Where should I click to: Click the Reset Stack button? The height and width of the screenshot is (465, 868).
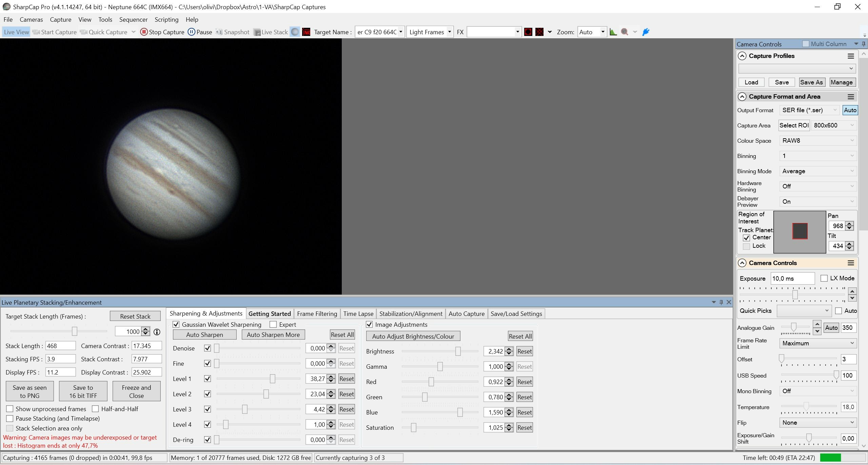(x=135, y=316)
